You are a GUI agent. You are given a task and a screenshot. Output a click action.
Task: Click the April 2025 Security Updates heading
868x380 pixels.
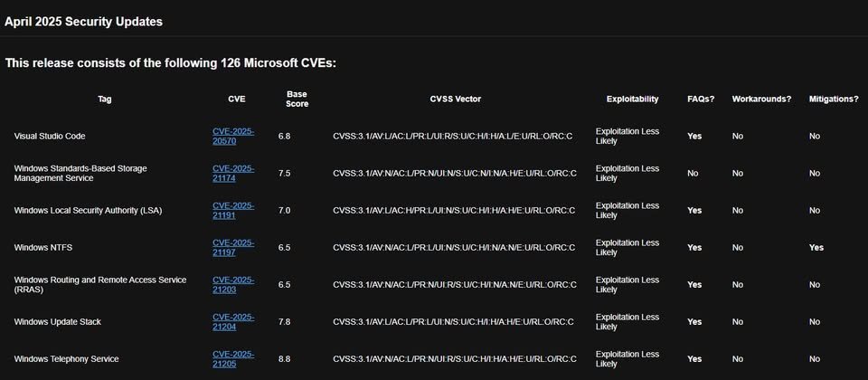[83, 22]
